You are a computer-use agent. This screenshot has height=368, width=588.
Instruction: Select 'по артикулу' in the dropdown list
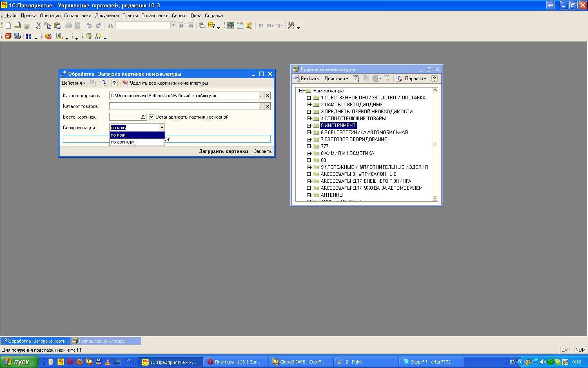point(137,142)
